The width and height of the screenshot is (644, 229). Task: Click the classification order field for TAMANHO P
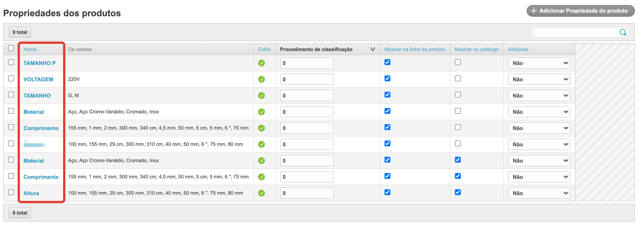click(x=306, y=63)
